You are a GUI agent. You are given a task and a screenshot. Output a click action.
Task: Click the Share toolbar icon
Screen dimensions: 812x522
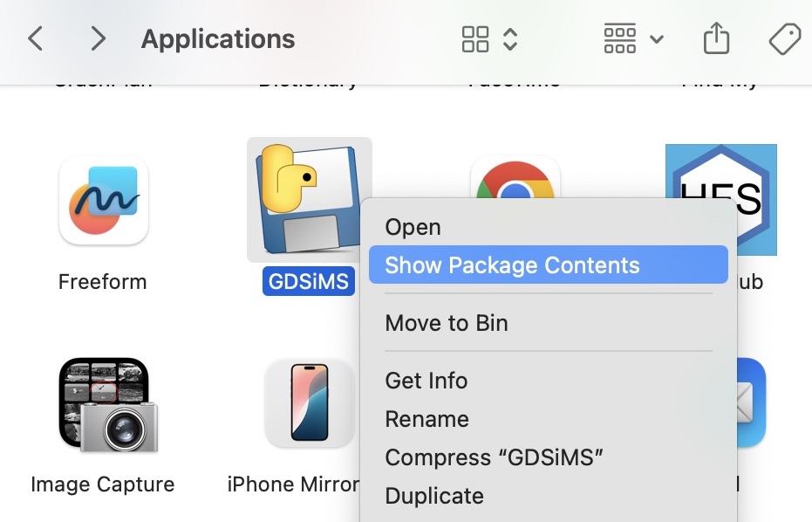pos(717,38)
